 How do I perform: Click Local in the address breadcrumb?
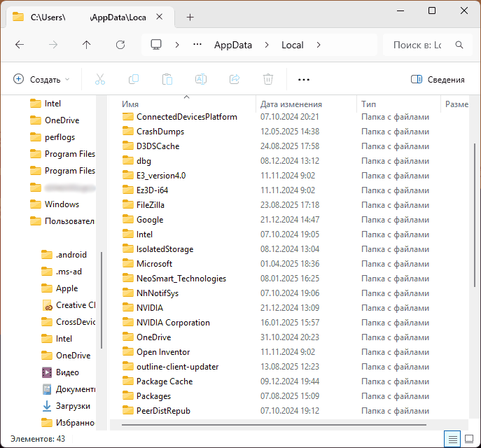tap(293, 45)
